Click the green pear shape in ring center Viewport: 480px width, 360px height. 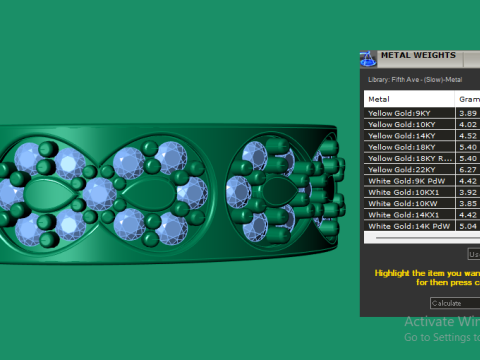point(149,194)
